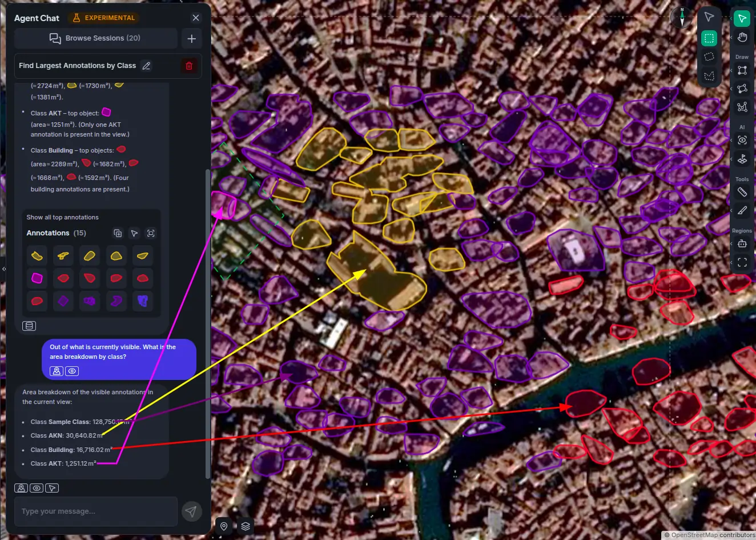Image resolution: width=756 pixels, height=540 pixels.
Task: Switch to freeform lasso selection mode
Action: tap(709, 75)
